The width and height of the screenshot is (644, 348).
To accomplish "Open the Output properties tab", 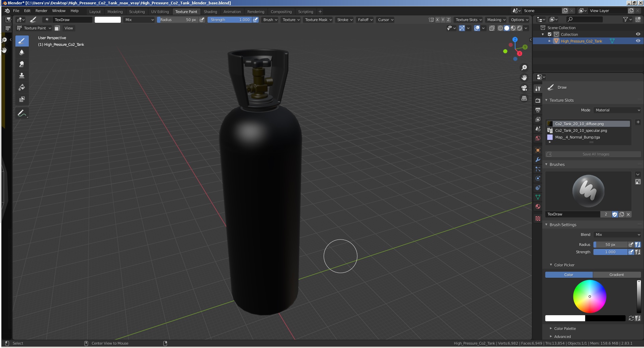I will [x=538, y=110].
